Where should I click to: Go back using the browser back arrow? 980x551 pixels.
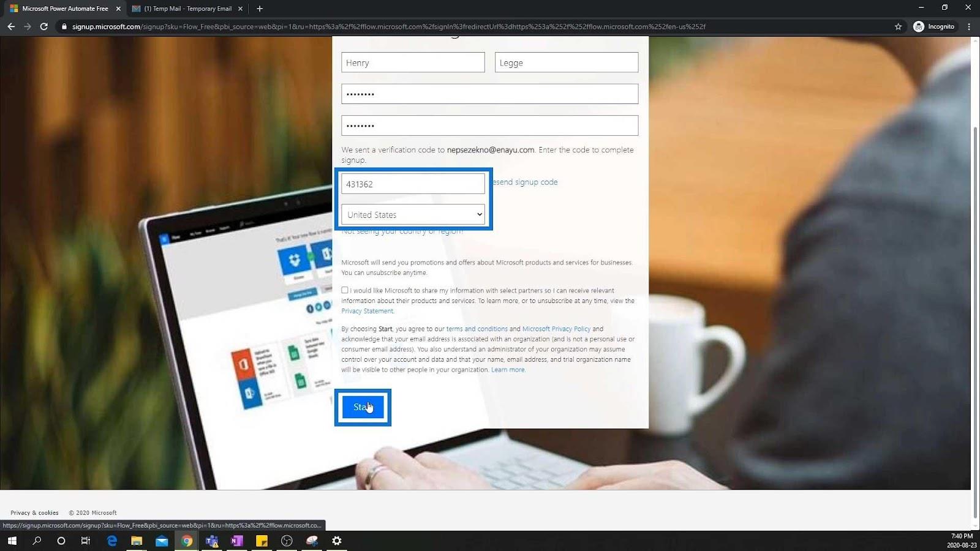click(11, 26)
